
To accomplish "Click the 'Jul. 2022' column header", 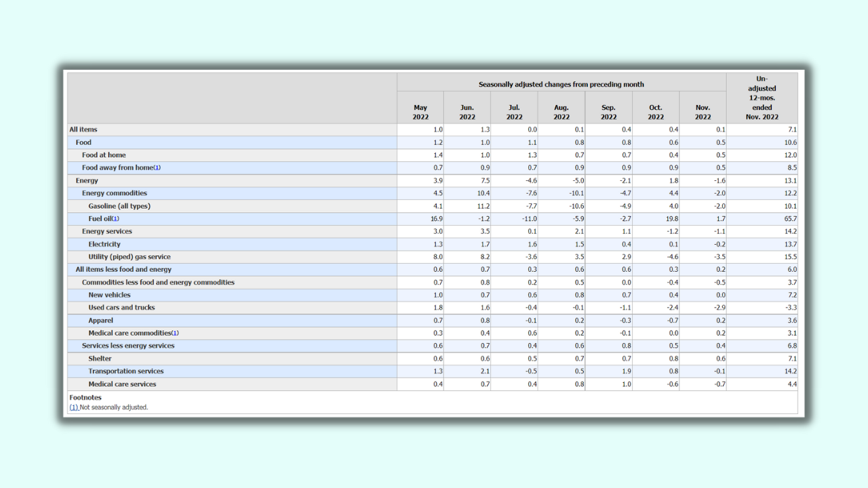I will point(514,112).
